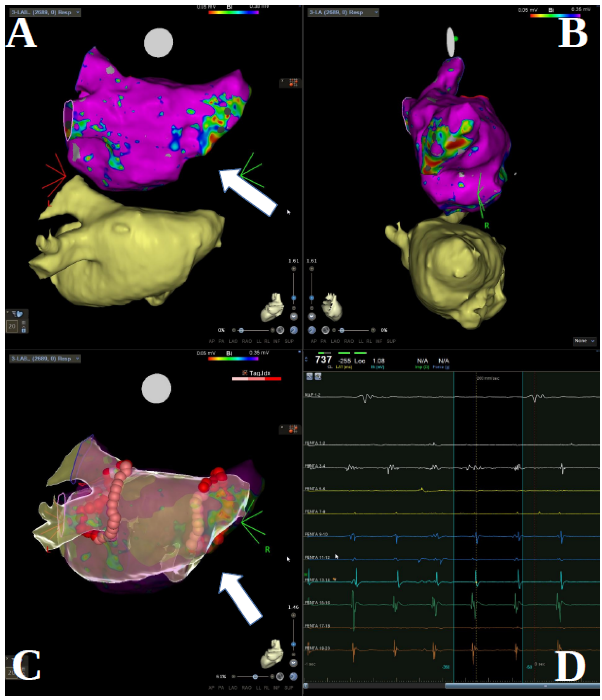This screenshot has height=700, width=602.
Task: Click blue round button at panel A bottom-right
Action: click(294, 330)
